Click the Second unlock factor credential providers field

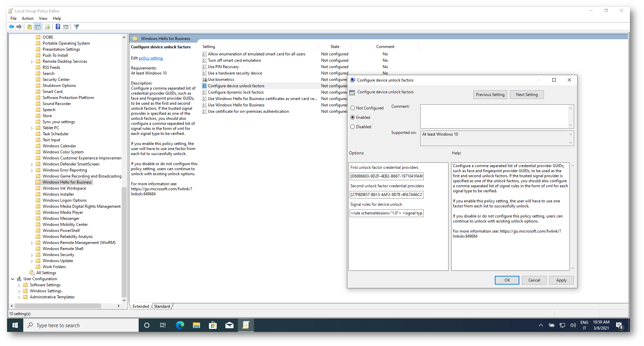pos(386,195)
